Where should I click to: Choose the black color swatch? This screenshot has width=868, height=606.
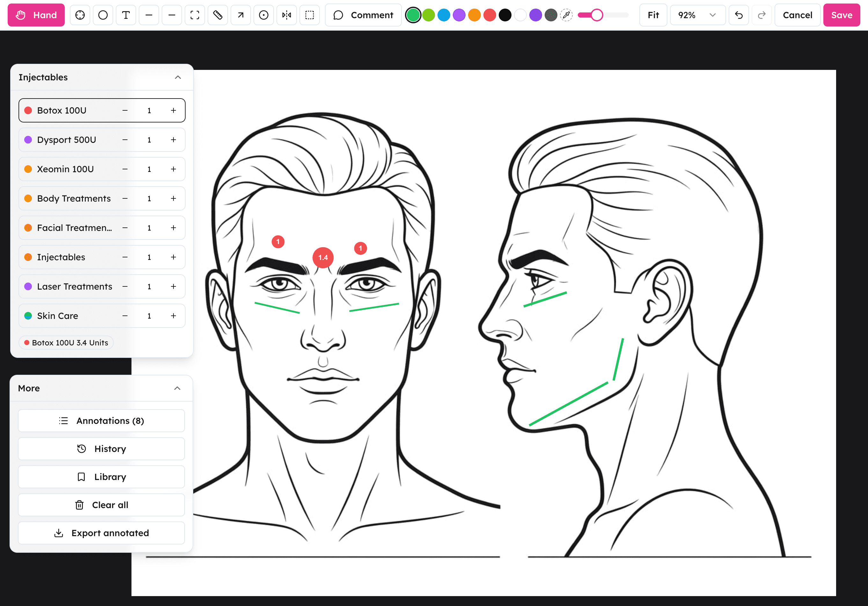pyautogui.click(x=505, y=15)
